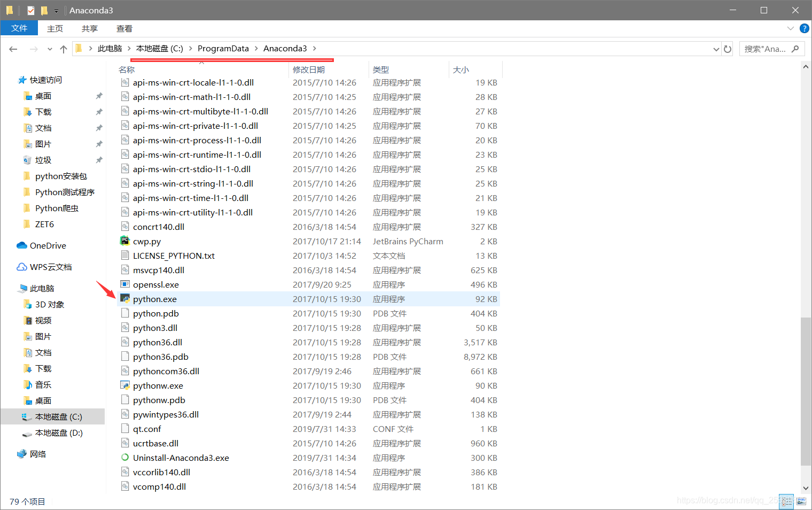Image resolution: width=812 pixels, height=510 pixels.
Task: Open the 主页 ribbon tab
Action: click(55, 28)
